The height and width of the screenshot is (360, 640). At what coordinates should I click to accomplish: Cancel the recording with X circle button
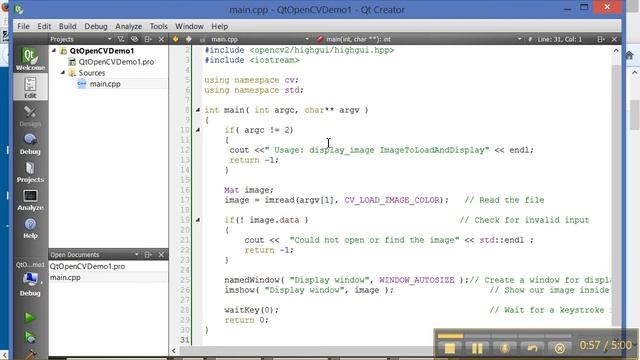click(x=560, y=348)
